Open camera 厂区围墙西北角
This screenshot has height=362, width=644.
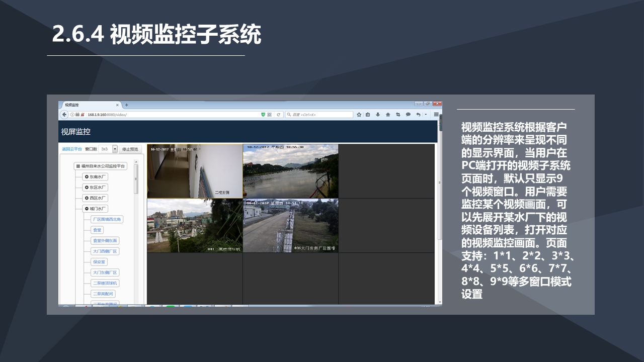tap(107, 220)
